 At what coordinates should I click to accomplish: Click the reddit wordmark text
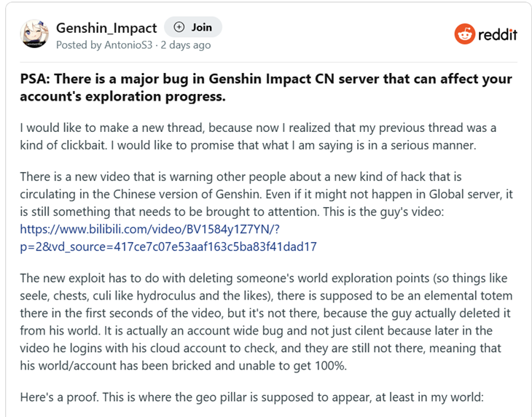[498, 34]
